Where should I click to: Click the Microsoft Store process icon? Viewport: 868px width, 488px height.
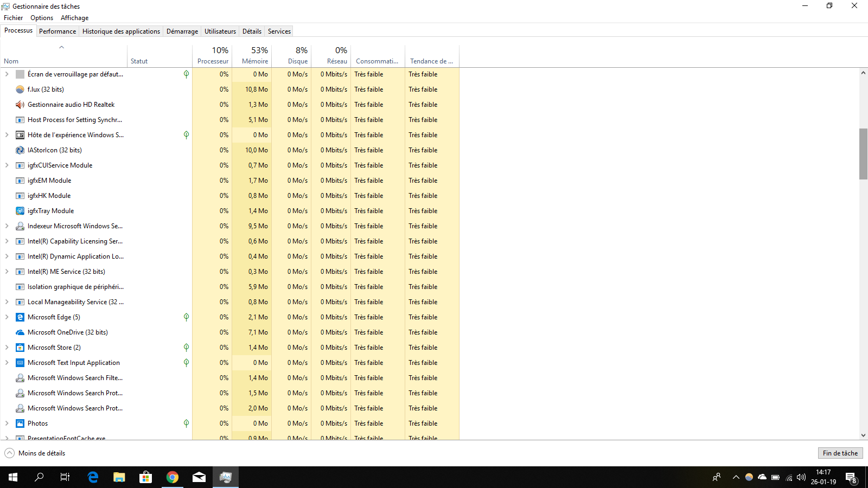pos(20,348)
